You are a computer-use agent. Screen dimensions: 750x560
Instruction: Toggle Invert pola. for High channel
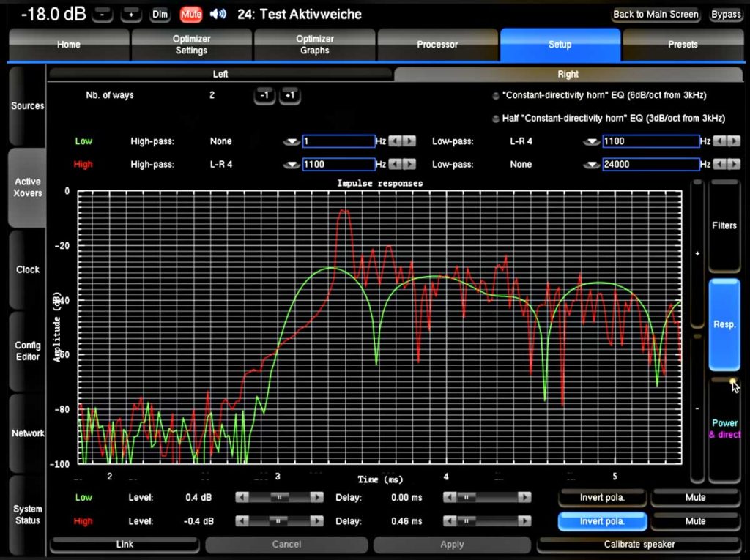pyautogui.click(x=602, y=521)
